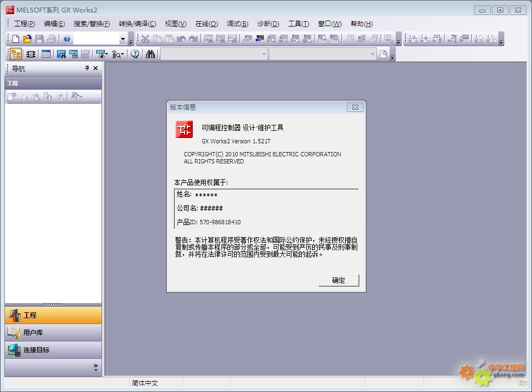Expand the navigation toolbar view dropdown icon
Screen dimensions: 532x392
tap(77, 97)
